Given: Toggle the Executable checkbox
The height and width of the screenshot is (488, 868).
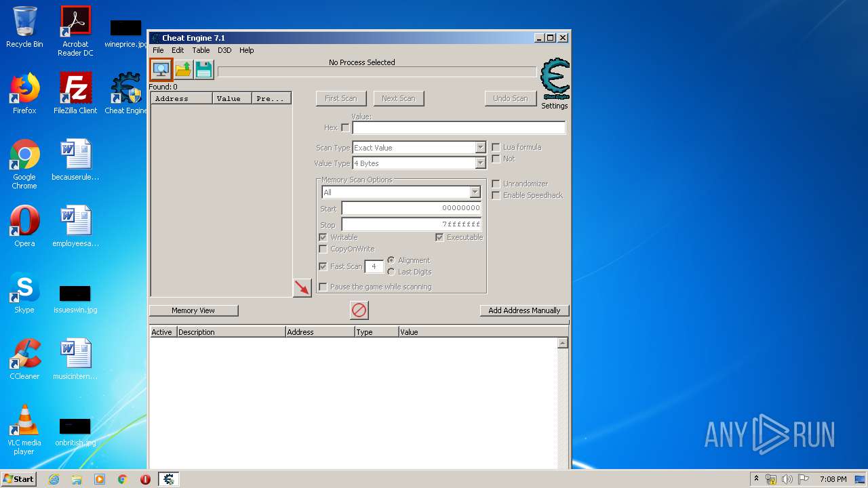Looking at the screenshot, I should (x=439, y=237).
